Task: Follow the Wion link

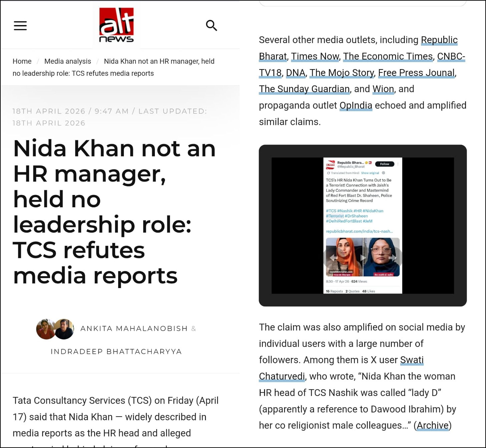Action: pyautogui.click(x=383, y=89)
